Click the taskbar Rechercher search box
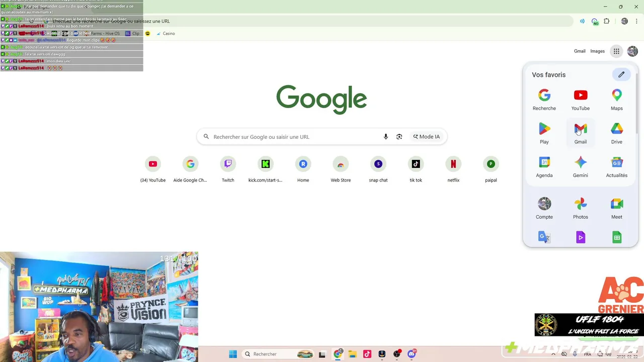644x362 pixels. (x=278, y=354)
